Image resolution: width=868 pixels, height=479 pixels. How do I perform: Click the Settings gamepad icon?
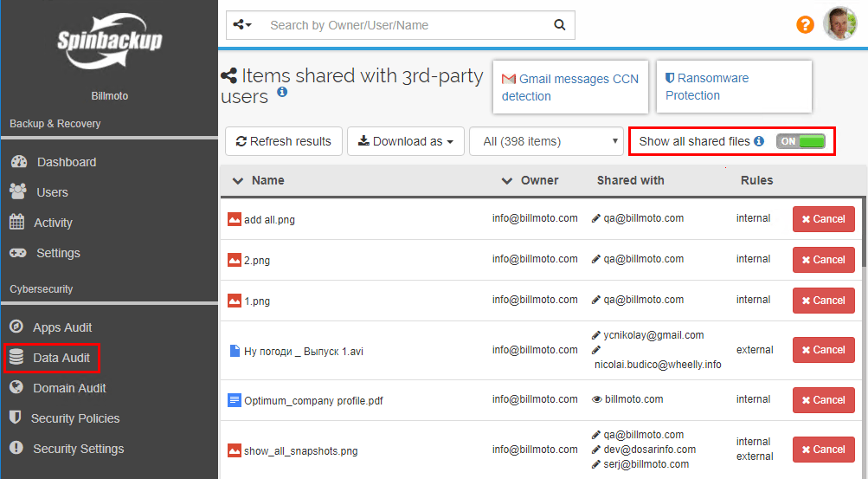coord(17,253)
